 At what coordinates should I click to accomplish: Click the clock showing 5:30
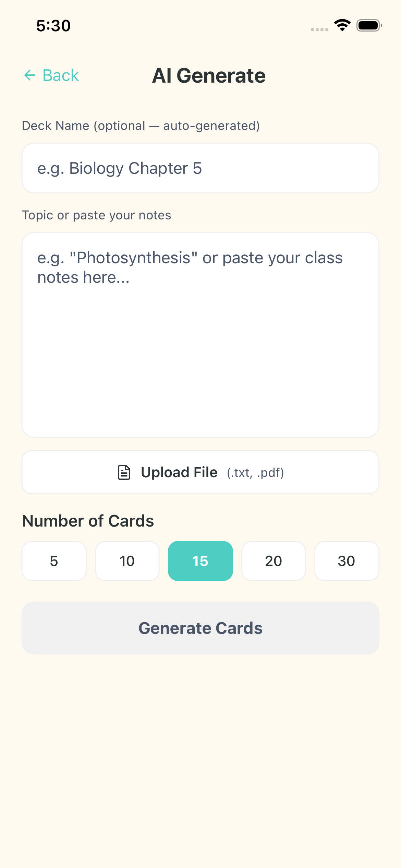coord(53,25)
